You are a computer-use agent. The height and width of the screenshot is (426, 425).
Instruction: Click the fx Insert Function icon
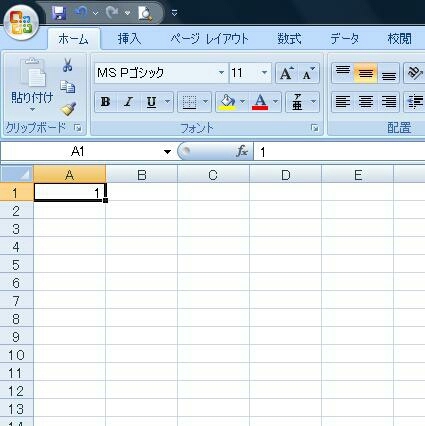pos(242,151)
